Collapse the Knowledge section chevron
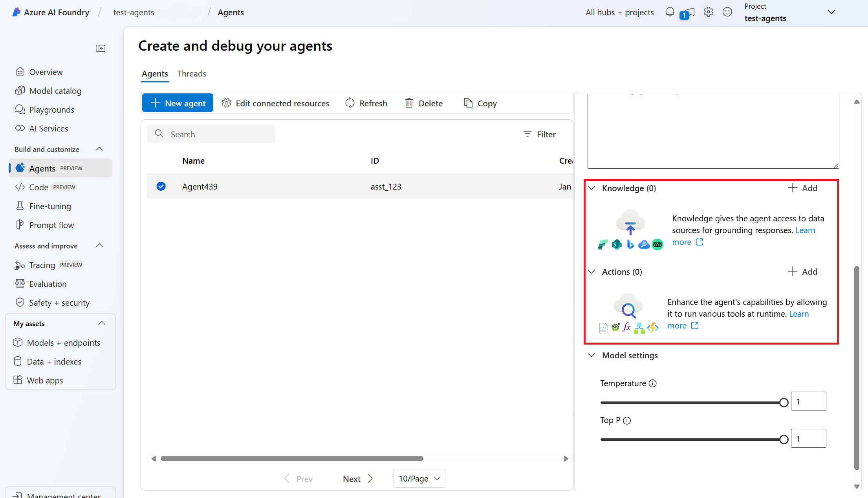 [x=591, y=188]
